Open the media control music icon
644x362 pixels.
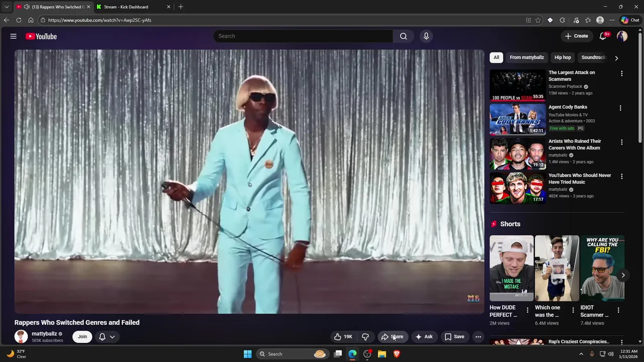(576, 20)
